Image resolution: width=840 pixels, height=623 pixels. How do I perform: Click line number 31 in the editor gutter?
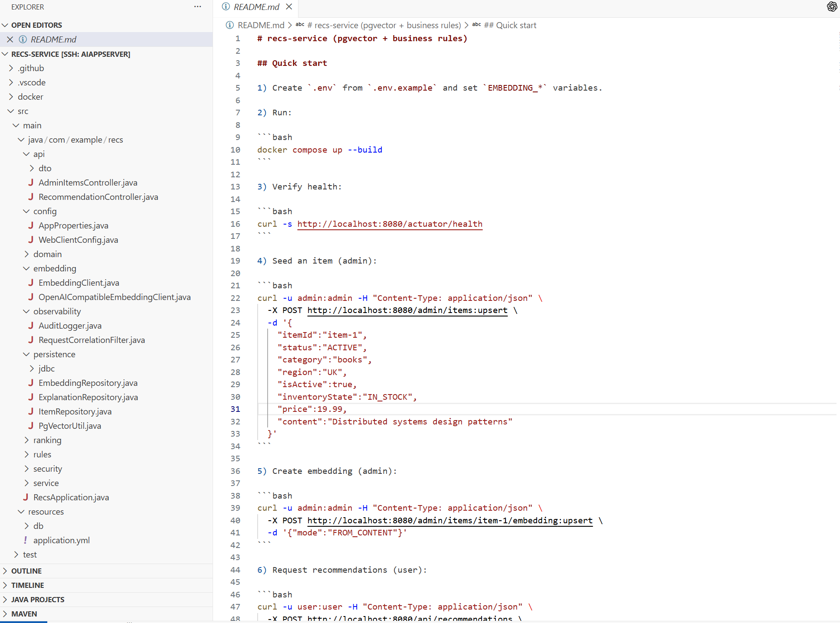(236, 409)
